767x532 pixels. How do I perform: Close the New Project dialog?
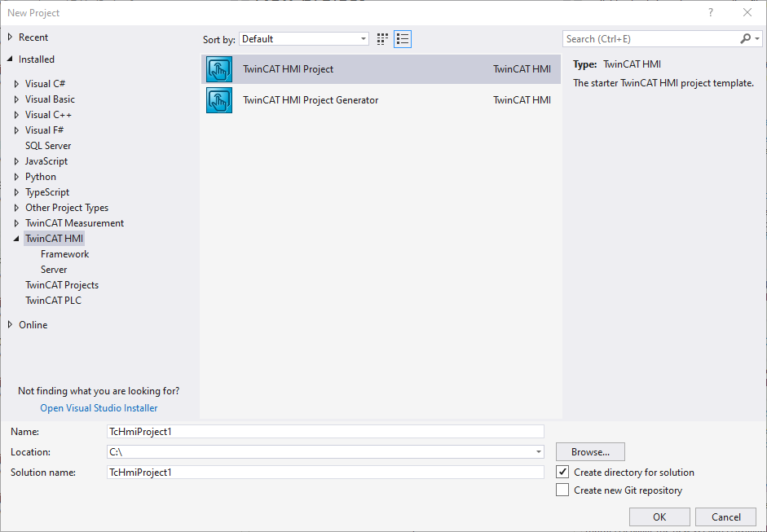[747, 13]
